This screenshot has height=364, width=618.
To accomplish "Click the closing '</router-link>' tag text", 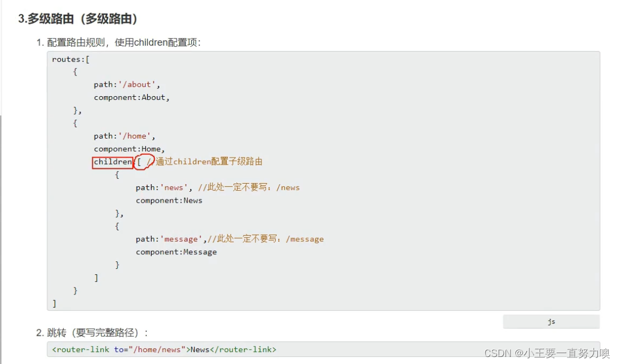I will (x=243, y=350).
